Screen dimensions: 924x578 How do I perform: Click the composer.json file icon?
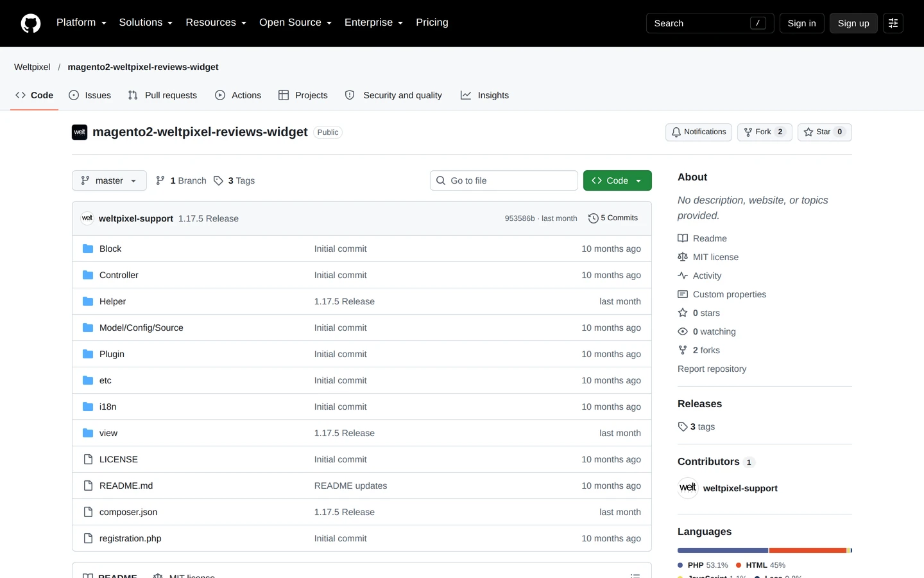[88, 512]
